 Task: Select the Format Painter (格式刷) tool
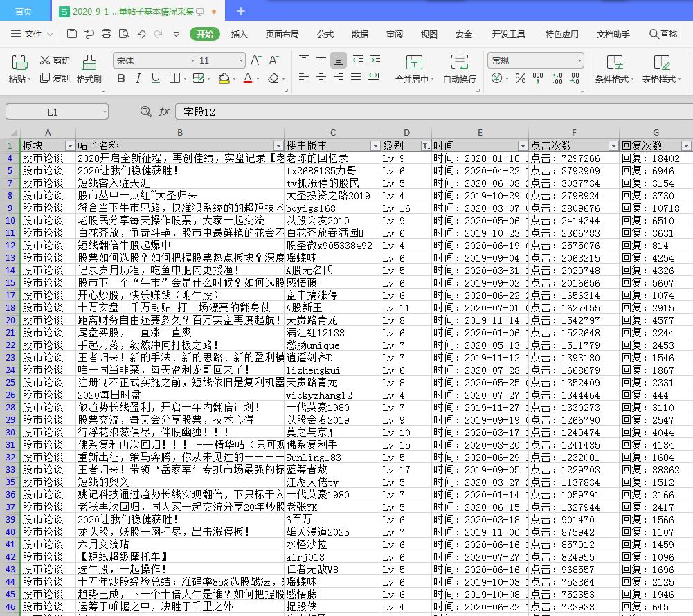click(x=89, y=69)
